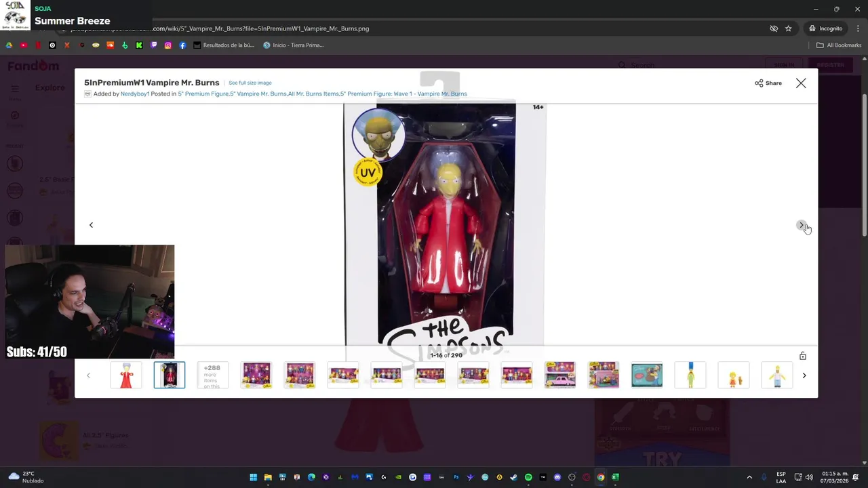This screenshot has height=488, width=868.
Task: Open the SoundCloud bookmark
Action: point(110,45)
